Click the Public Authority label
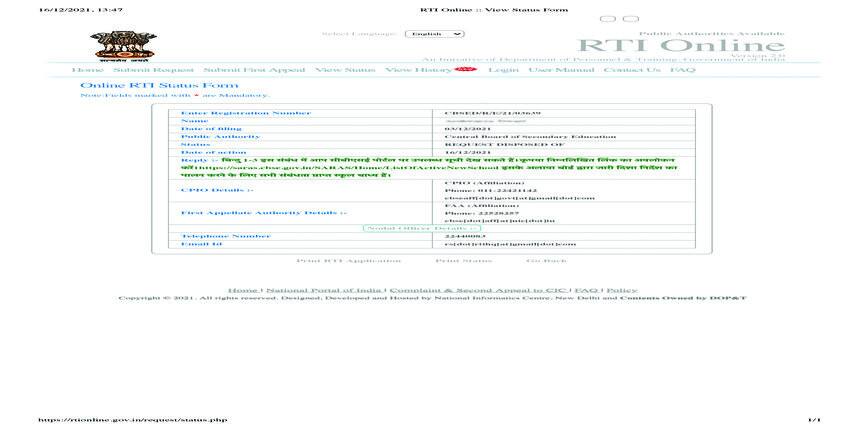 [x=220, y=136]
